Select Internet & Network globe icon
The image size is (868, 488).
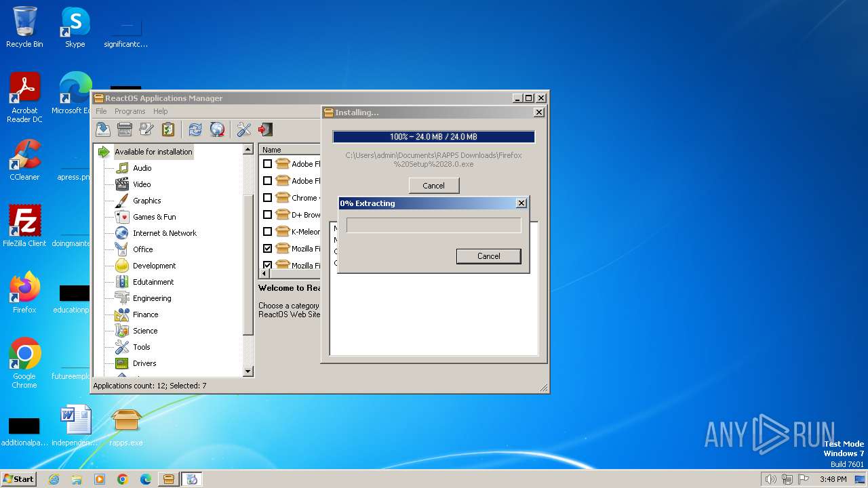(x=122, y=233)
